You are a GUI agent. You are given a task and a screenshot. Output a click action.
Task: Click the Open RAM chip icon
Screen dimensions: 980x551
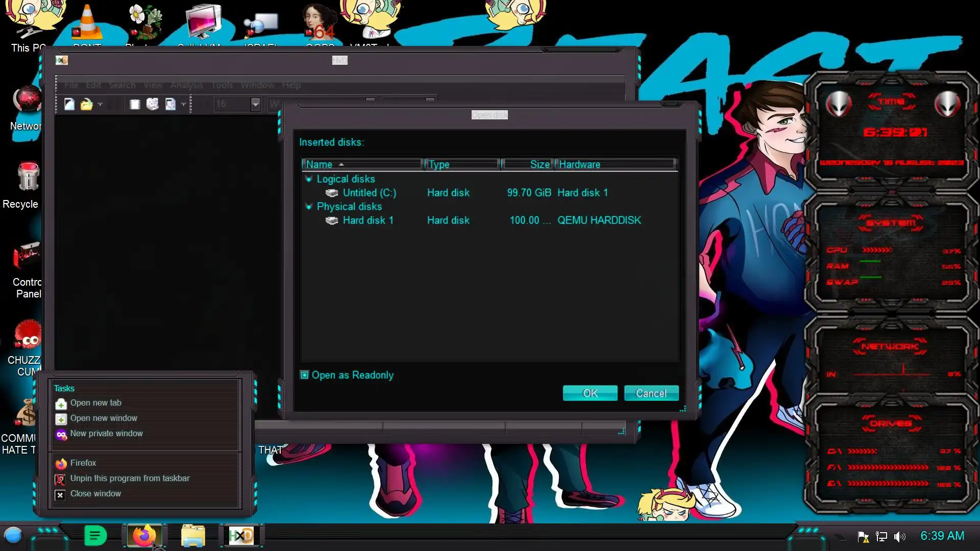pyautogui.click(x=135, y=104)
